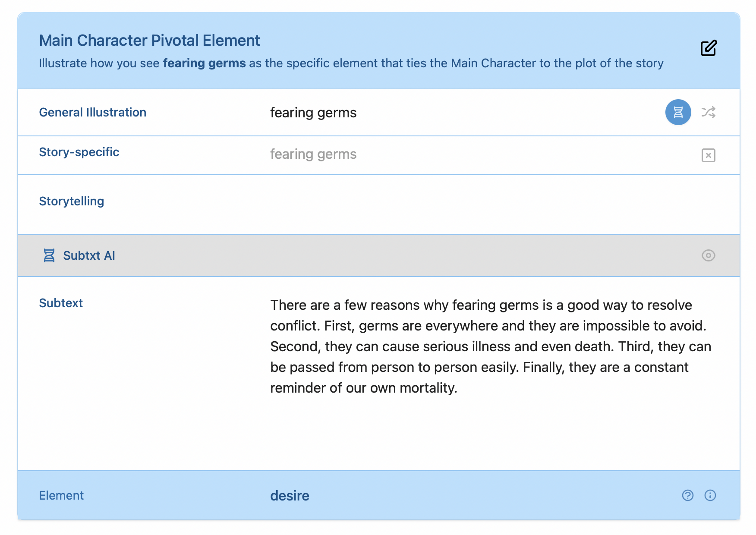Click the Main Character Pivotal Element title
756x535 pixels.
coord(149,41)
